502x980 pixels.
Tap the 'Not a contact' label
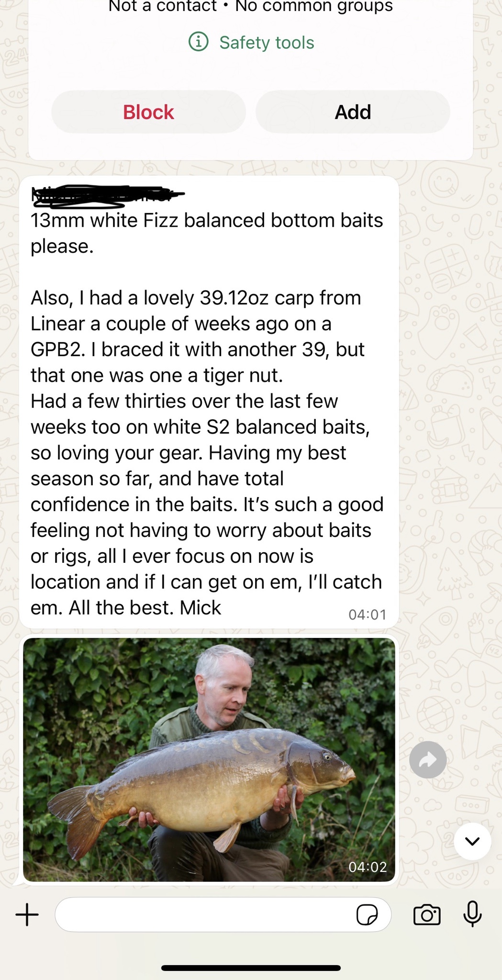pos(163,6)
